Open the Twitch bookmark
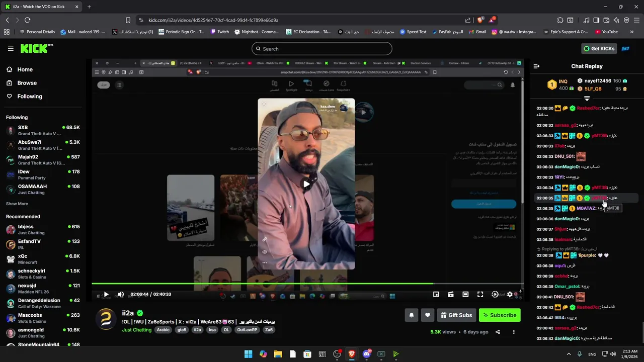 (x=219, y=32)
